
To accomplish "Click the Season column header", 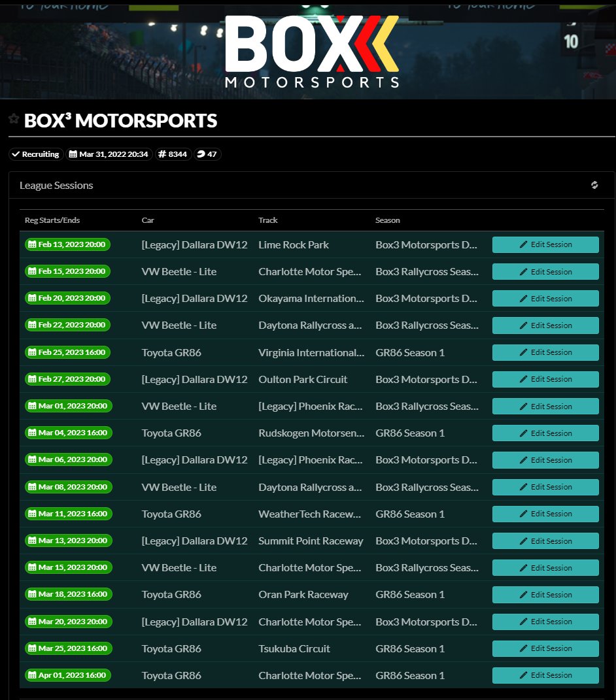I will (x=388, y=220).
